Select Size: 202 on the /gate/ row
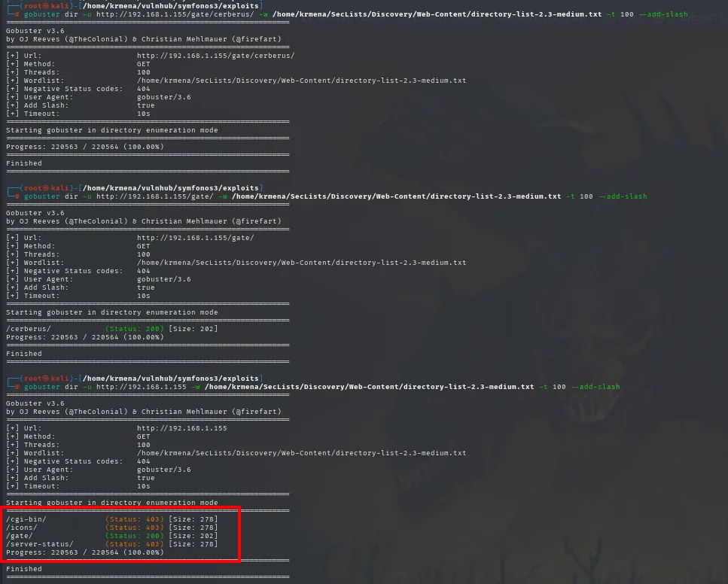 193,536
